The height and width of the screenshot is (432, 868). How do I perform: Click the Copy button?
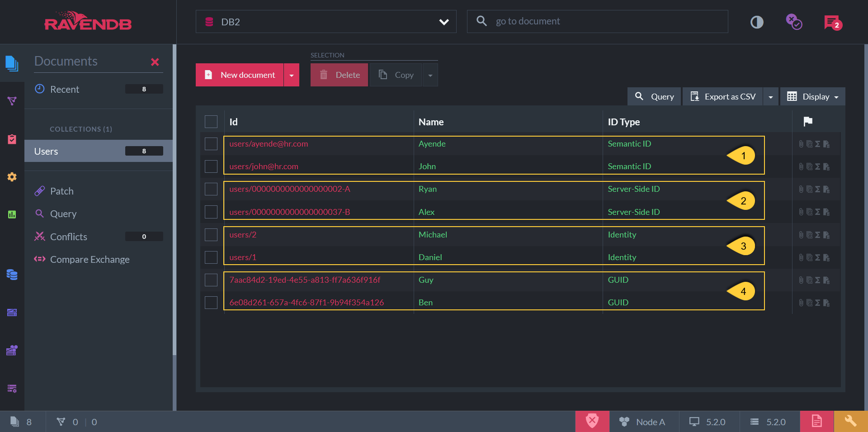[396, 75]
